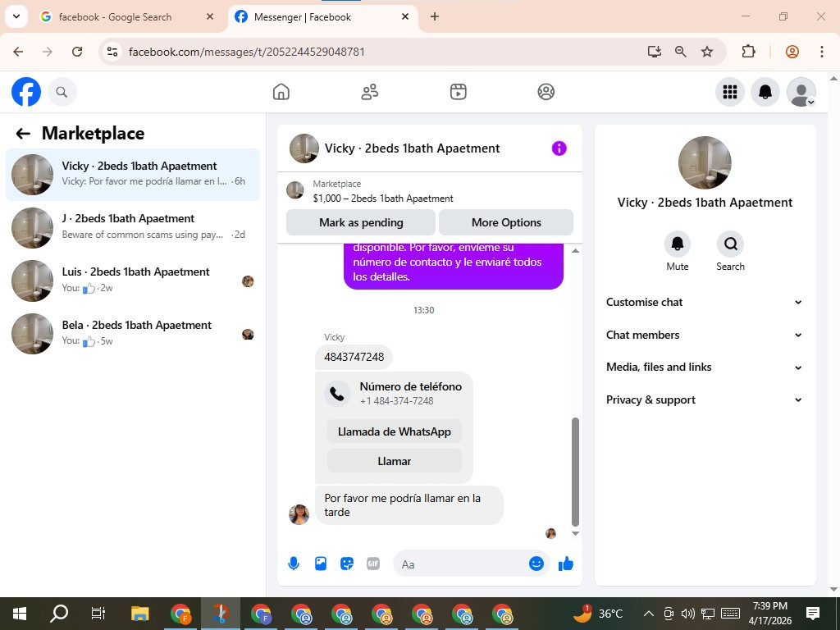Choose a GIF icon
Viewport: 840px width, 630px height.
click(373, 564)
